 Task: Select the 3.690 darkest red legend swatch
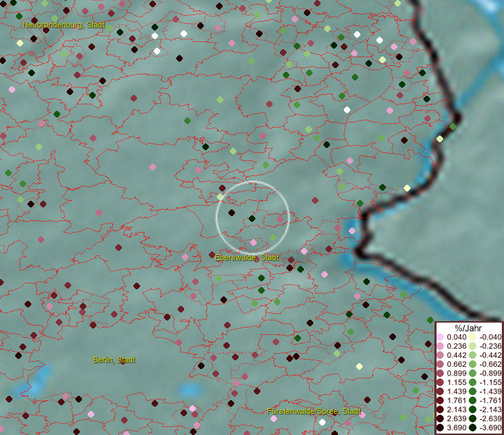coord(440,428)
